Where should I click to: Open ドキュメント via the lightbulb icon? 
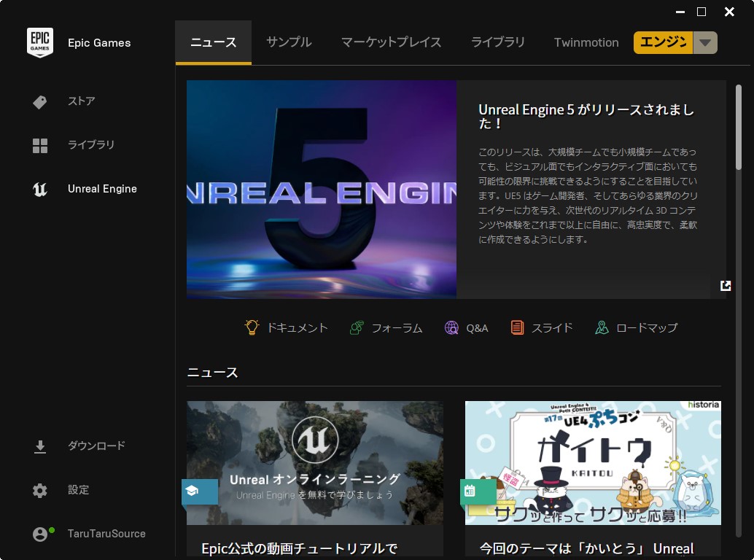point(252,327)
